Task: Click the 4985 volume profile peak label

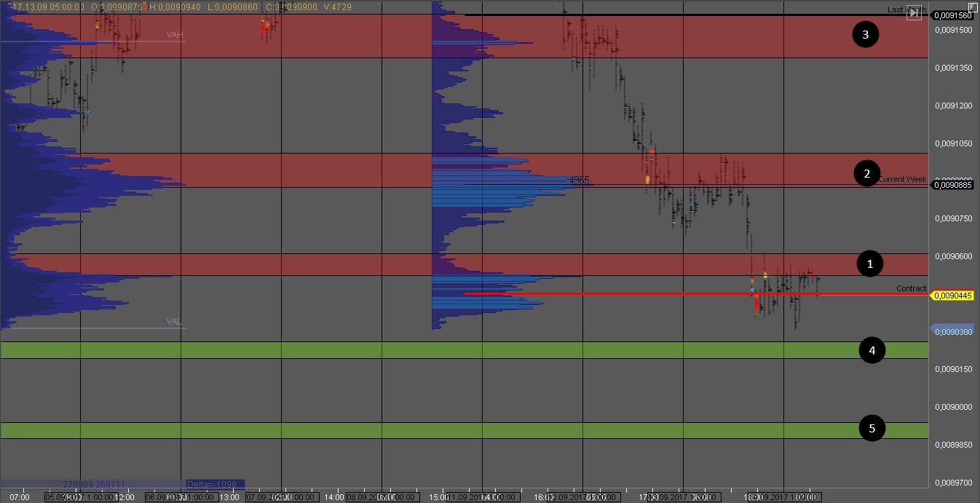Action: click(x=579, y=180)
